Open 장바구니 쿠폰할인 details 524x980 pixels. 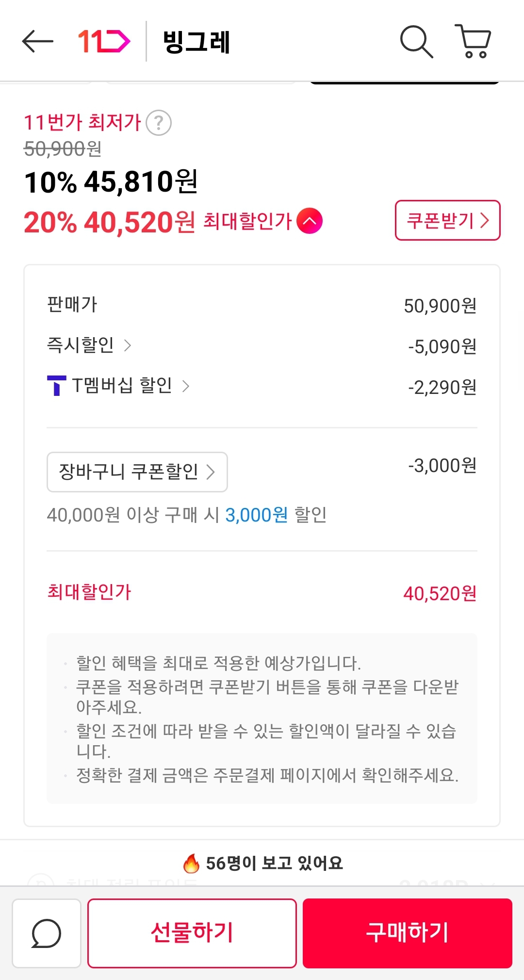click(x=137, y=472)
